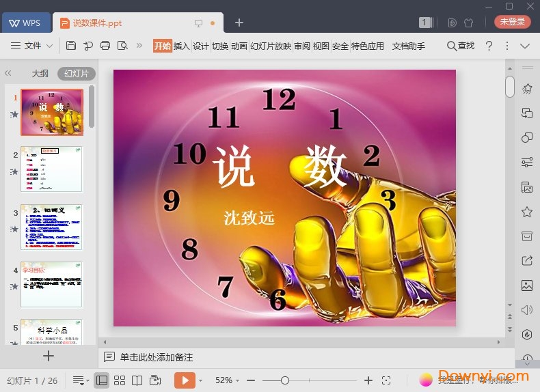Expand more quick-access tools chevron

139,46
